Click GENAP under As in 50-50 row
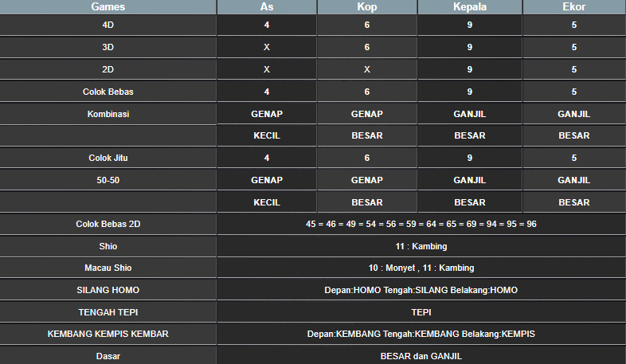Image resolution: width=626 pixels, height=364 pixels. [267, 180]
